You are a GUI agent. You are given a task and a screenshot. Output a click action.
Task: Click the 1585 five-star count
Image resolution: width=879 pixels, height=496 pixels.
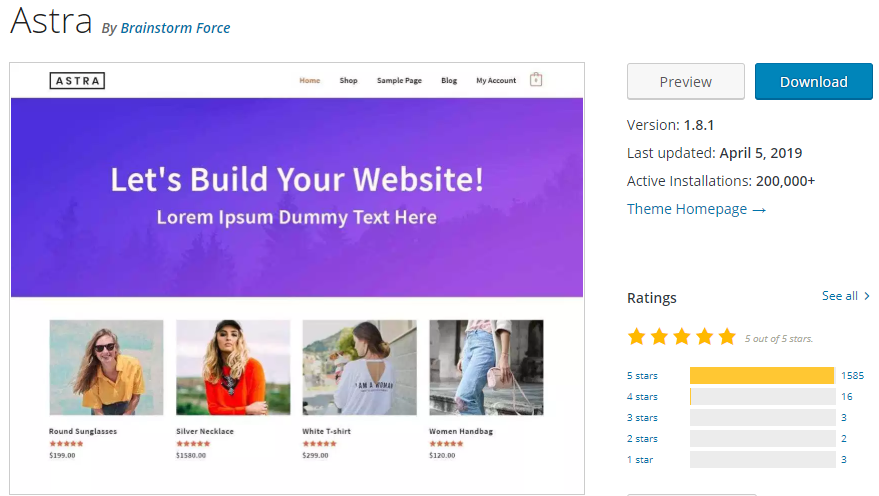point(852,376)
